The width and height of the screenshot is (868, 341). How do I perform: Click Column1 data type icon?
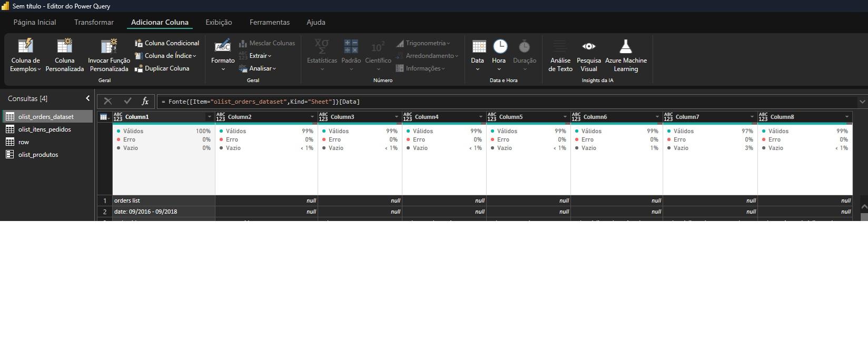(118, 117)
